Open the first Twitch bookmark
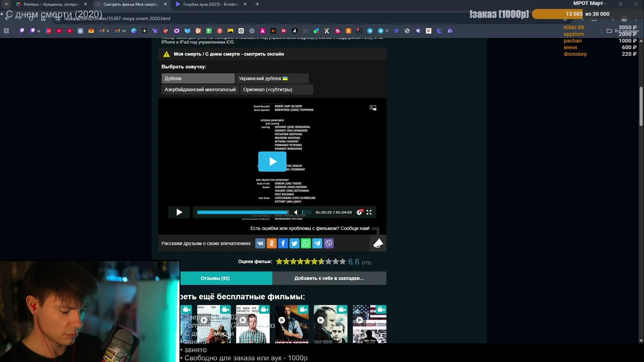644x362 pixels. [22, 31]
